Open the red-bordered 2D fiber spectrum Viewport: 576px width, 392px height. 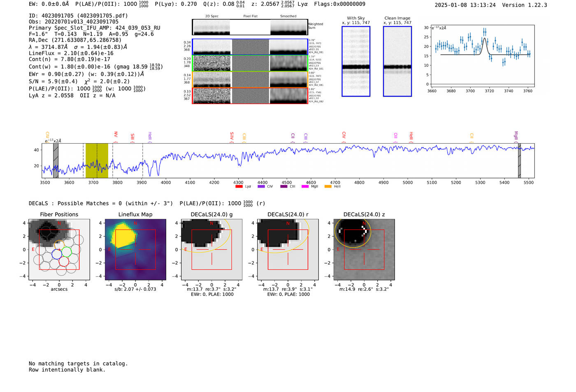coord(250,95)
